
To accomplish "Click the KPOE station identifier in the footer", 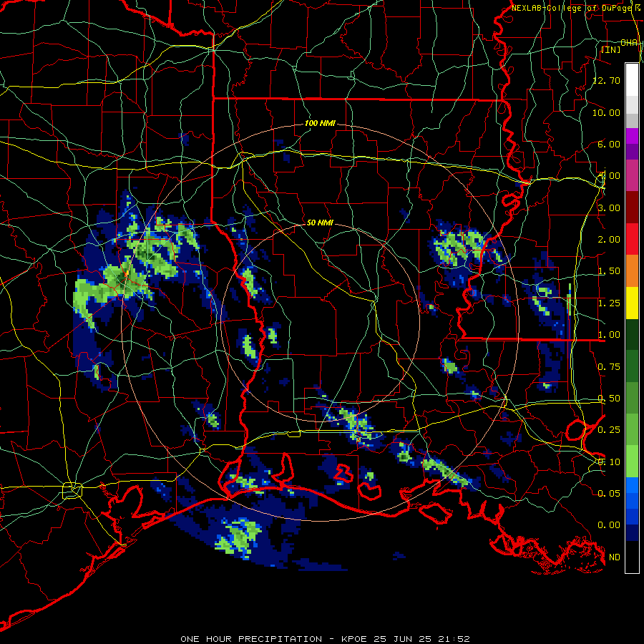I will [x=354, y=639].
